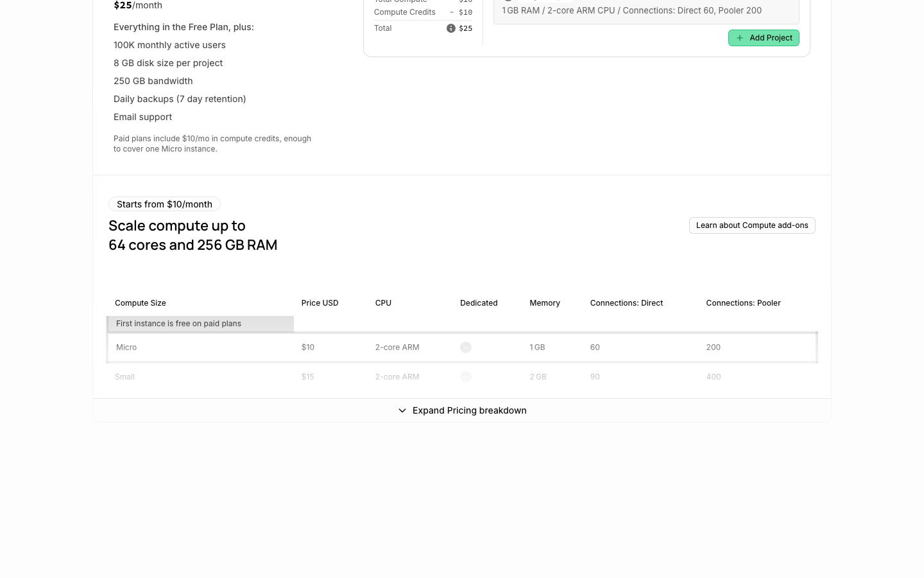Click the Memory column header

pos(545,303)
